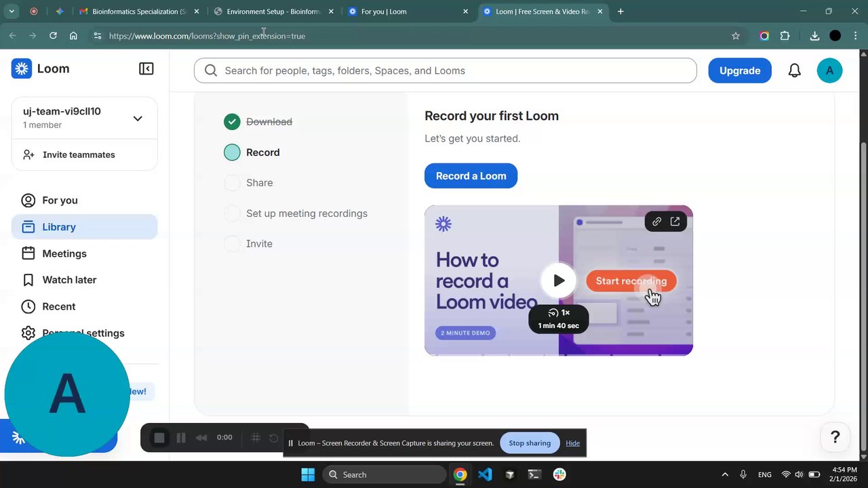868x488 pixels.
Task: Click the rewind icon in recorder bar
Action: point(201,438)
